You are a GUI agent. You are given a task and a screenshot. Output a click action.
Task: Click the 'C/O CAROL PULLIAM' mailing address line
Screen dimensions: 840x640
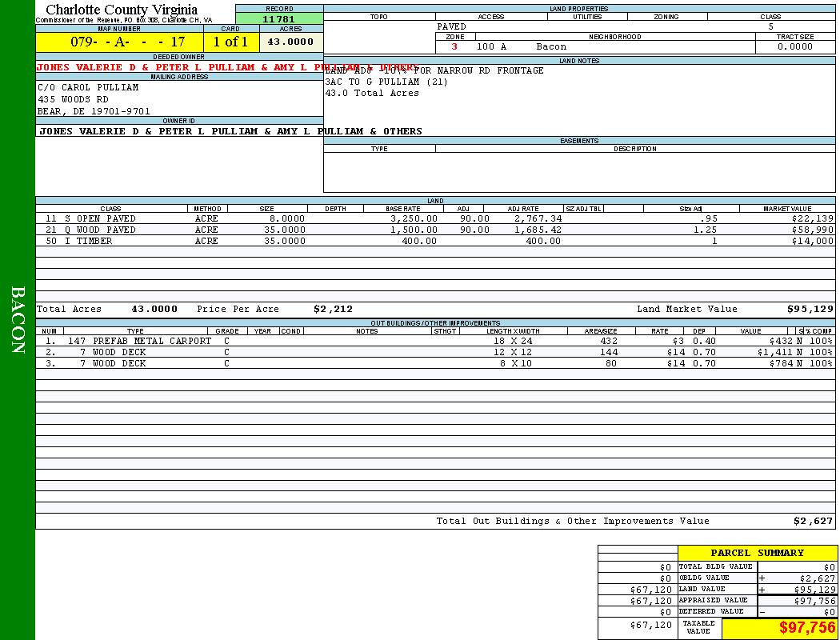[88, 87]
